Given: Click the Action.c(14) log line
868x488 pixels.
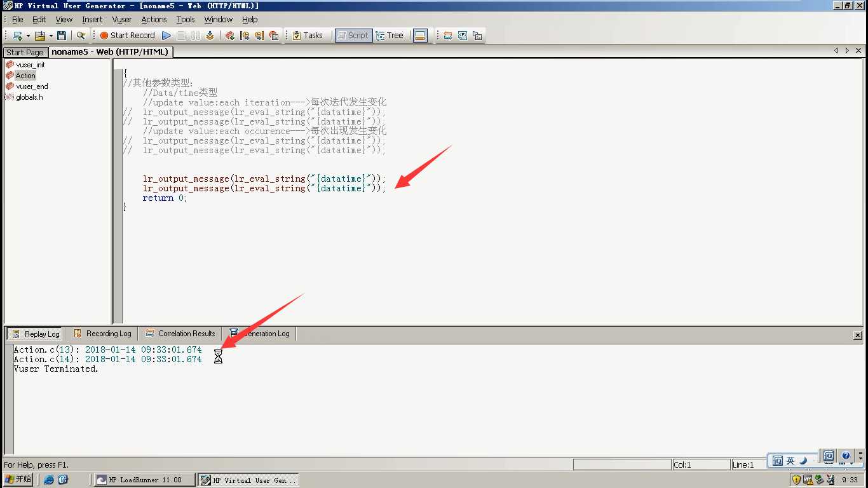Looking at the screenshot, I should pyautogui.click(x=107, y=360).
